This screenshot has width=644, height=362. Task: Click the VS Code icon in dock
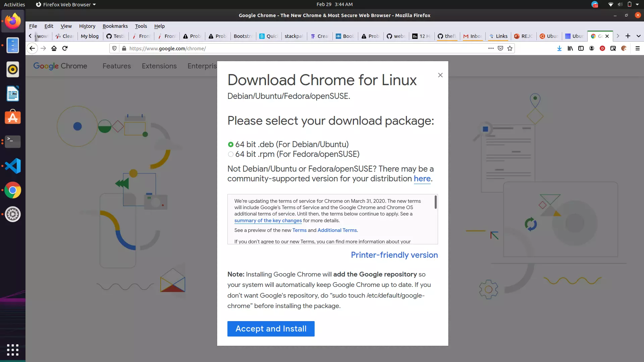point(12,166)
